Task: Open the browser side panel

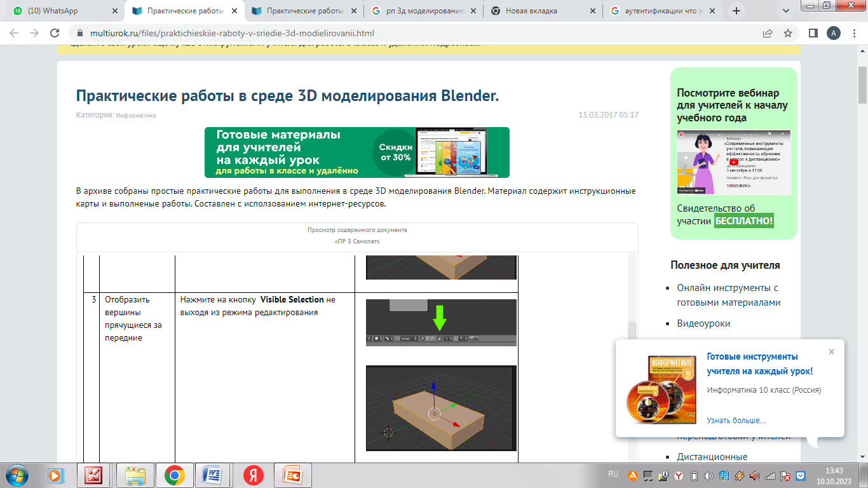Action: point(813,33)
